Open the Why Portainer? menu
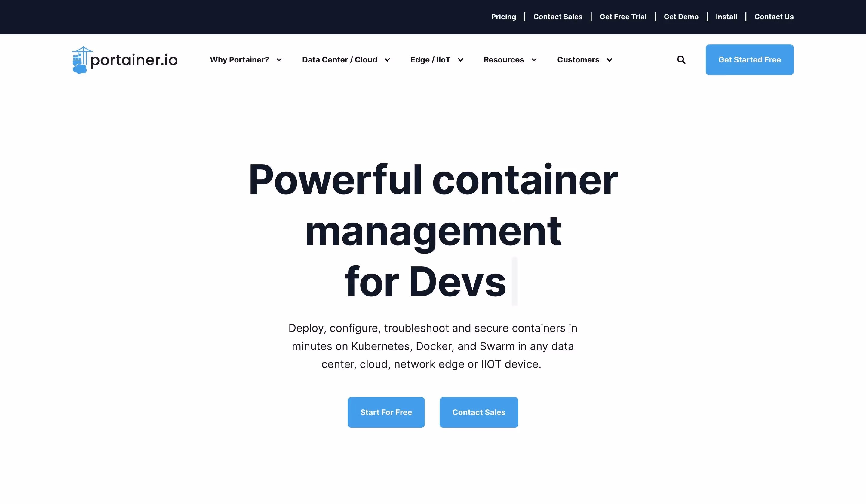The height and width of the screenshot is (504, 866). click(x=239, y=60)
